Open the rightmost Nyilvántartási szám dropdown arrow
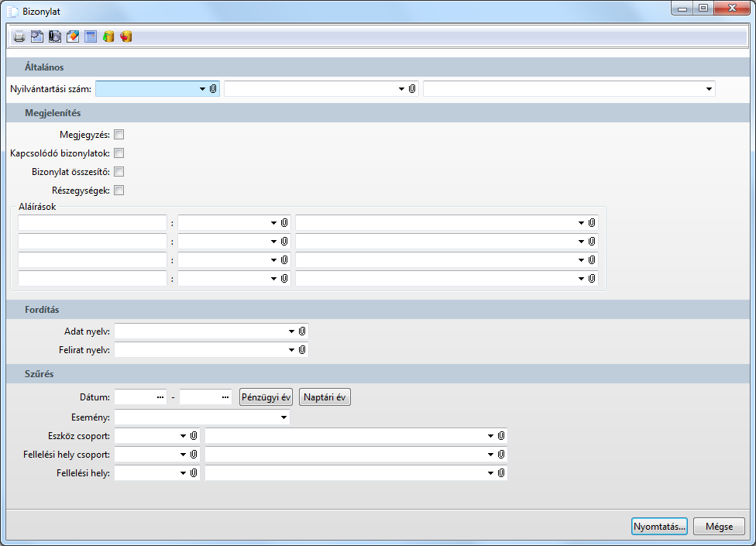756x546 pixels. pos(709,89)
